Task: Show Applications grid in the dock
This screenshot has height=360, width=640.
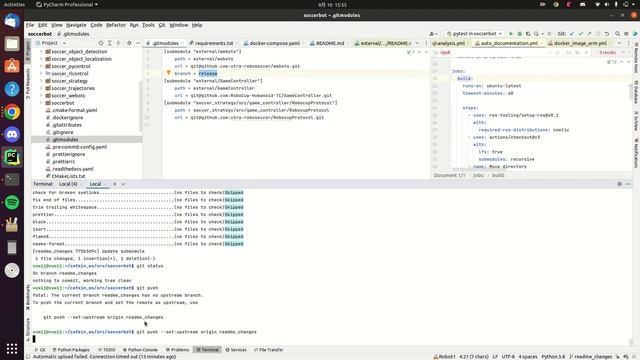Action: click(12, 348)
